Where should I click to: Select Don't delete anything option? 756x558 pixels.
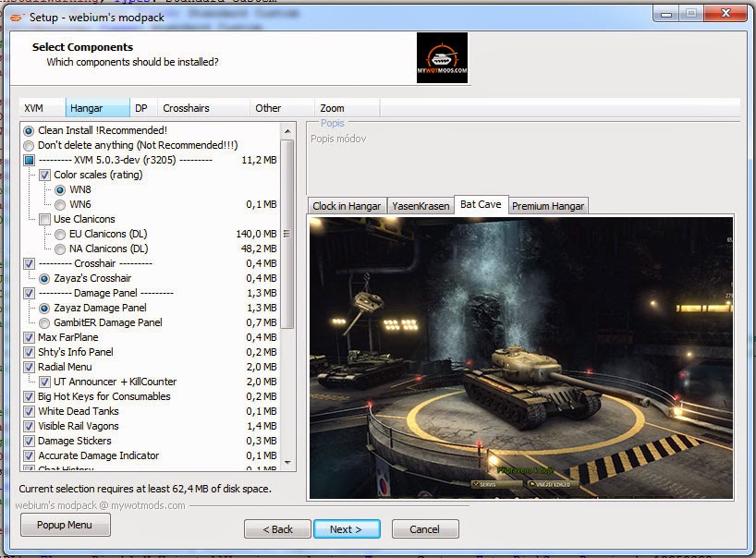pos(29,146)
